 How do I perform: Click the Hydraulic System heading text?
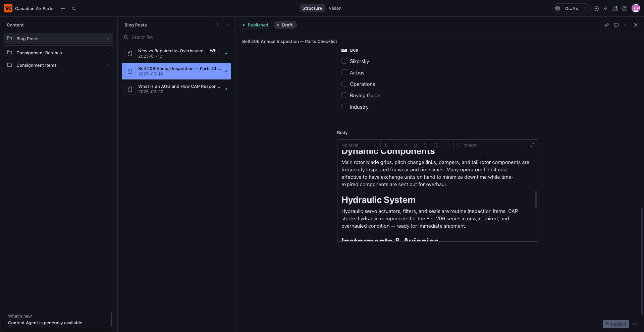[x=378, y=200]
